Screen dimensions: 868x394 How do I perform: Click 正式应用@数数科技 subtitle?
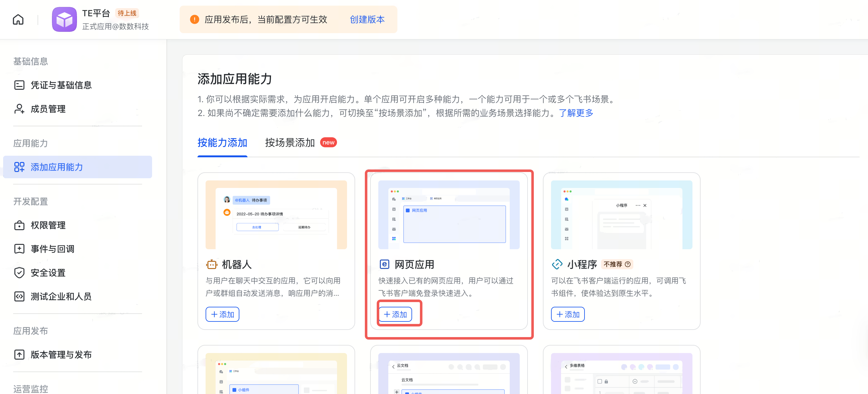click(x=115, y=26)
